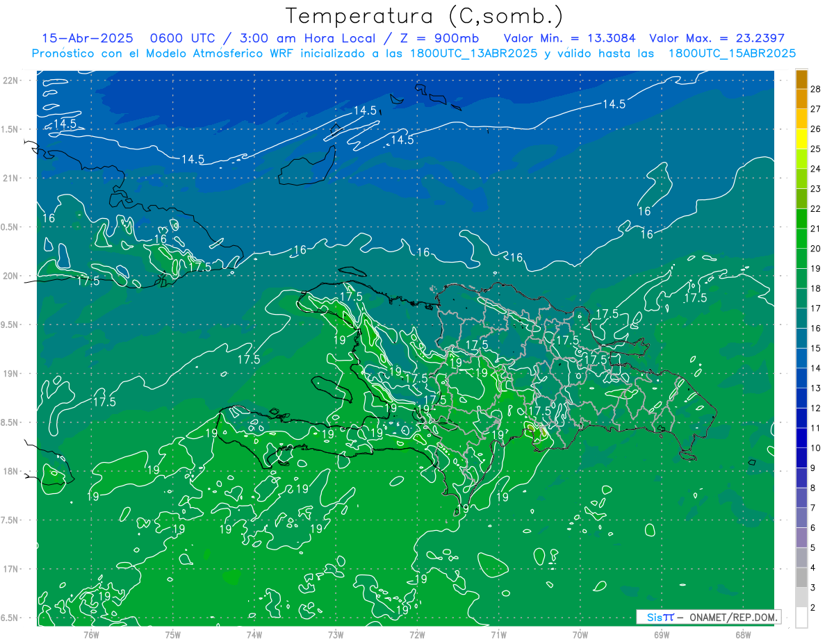Click the "27" label on the color scale
The height and width of the screenshot is (644, 834).
tap(816, 109)
